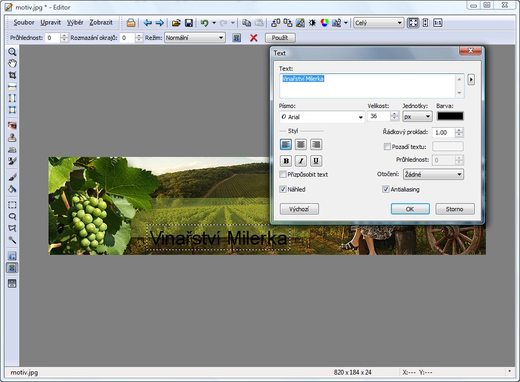Open the Písmo Arial font dropdown

[x=322, y=117]
